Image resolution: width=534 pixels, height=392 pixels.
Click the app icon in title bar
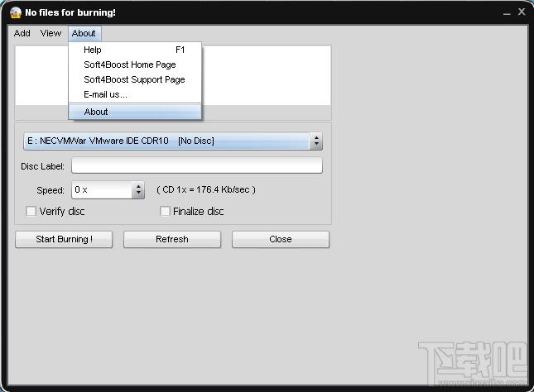[x=16, y=12]
